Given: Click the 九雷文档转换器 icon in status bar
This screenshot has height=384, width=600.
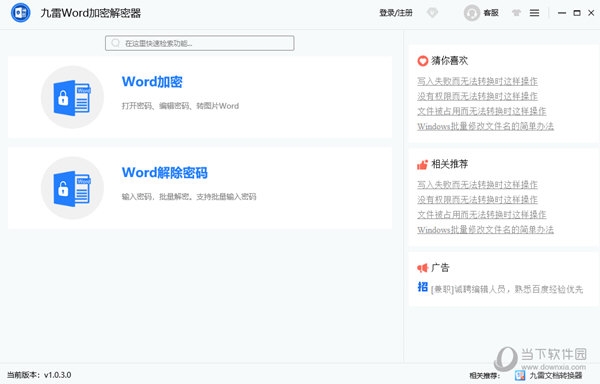Looking at the screenshot, I should (x=520, y=376).
